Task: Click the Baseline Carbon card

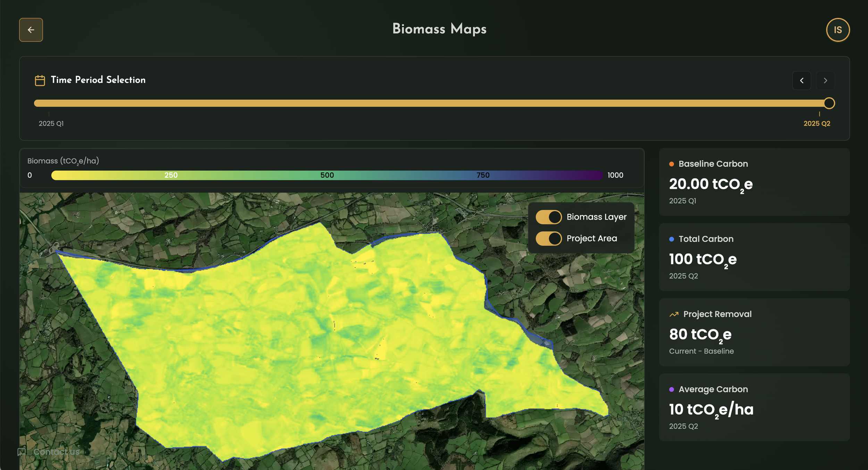Action: [x=754, y=182]
